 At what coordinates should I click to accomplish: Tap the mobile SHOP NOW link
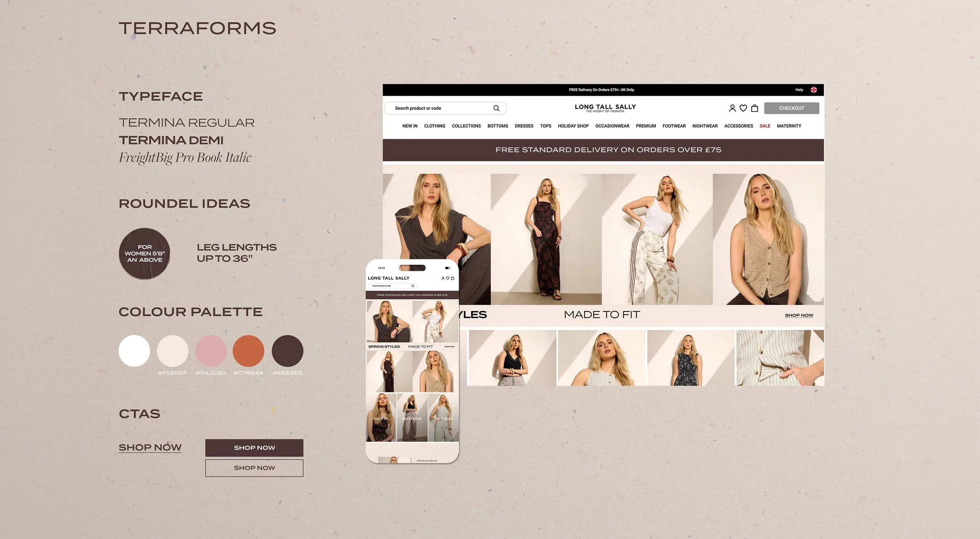[x=449, y=347]
